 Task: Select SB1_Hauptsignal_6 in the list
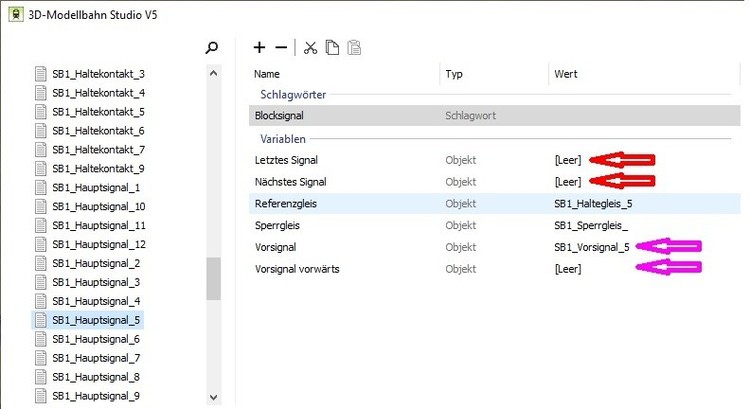pyautogui.click(x=96, y=340)
